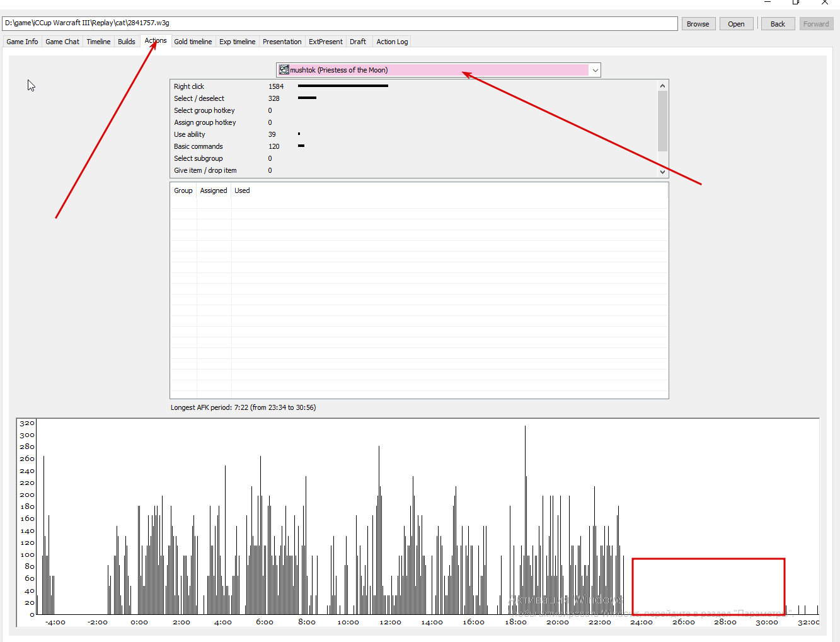The image size is (840, 642).
Task: Select the Select subgroup row
Action: coord(413,158)
